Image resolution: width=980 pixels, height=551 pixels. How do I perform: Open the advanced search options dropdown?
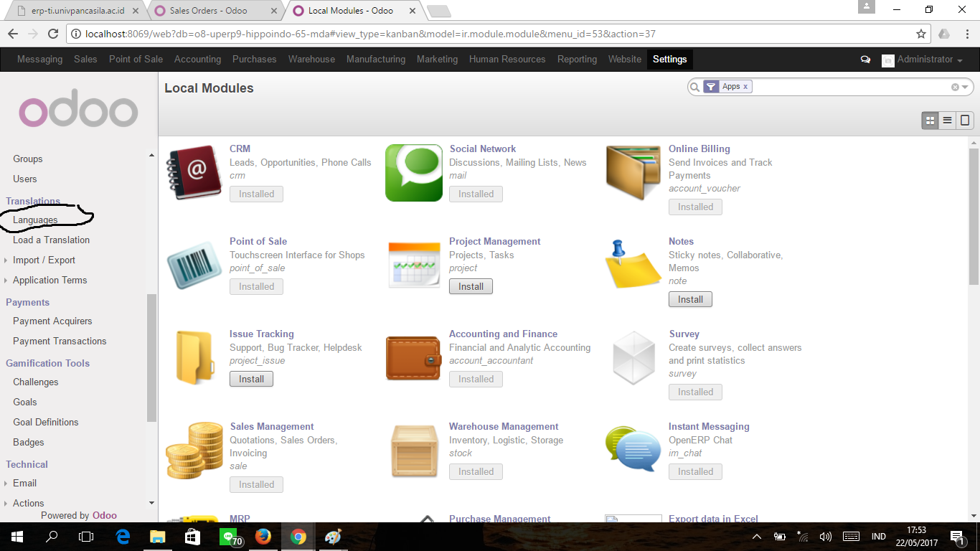(x=965, y=87)
